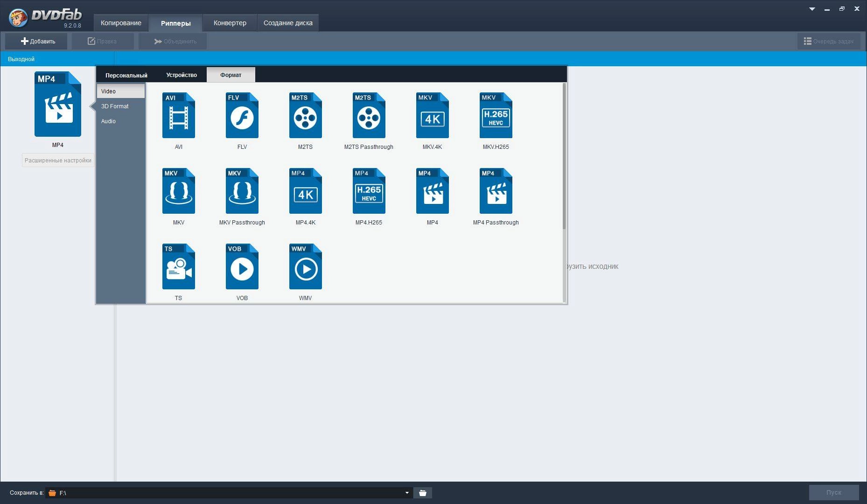Choose the MKV.4K format icon
The width and height of the screenshot is (867, 504).
click(x=433, y=115)
